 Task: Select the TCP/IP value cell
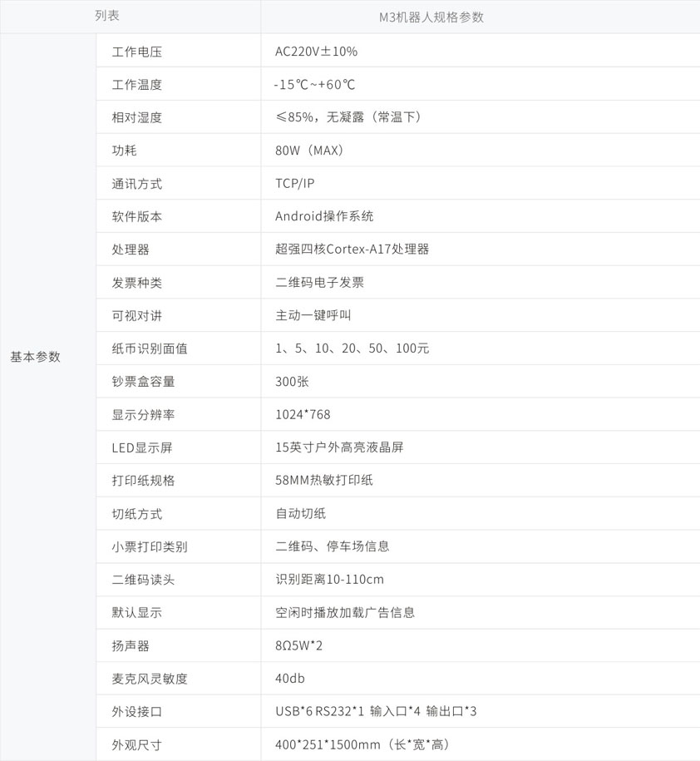(x=295, y=184)
